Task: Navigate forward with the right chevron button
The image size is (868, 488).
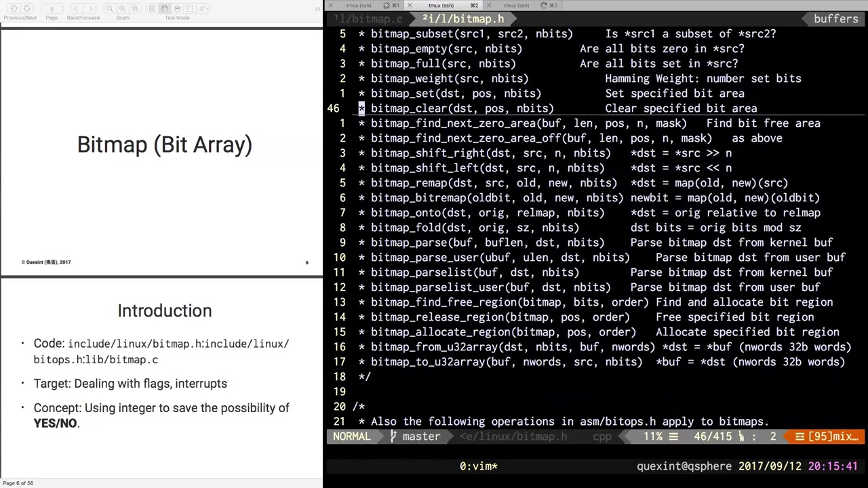Action: [x=90, y=9]
